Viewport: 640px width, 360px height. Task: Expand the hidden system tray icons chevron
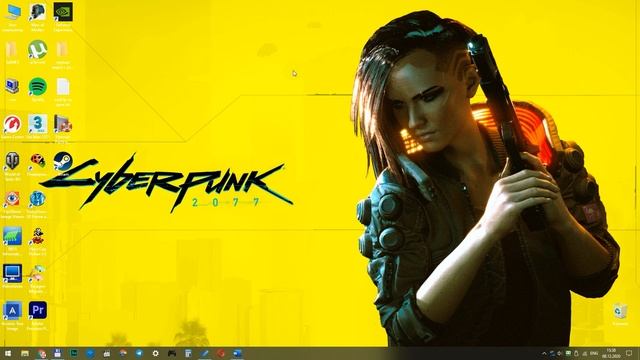544,353
